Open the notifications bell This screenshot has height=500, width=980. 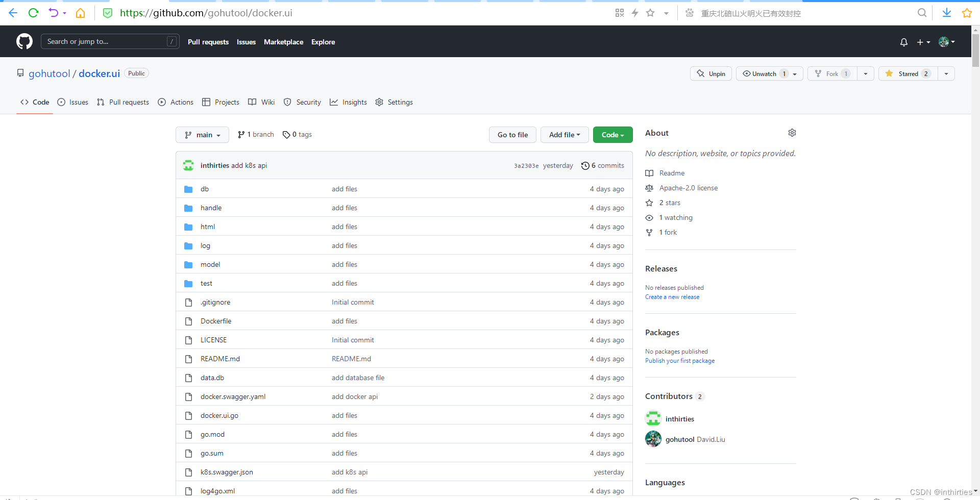click(904, 42)
